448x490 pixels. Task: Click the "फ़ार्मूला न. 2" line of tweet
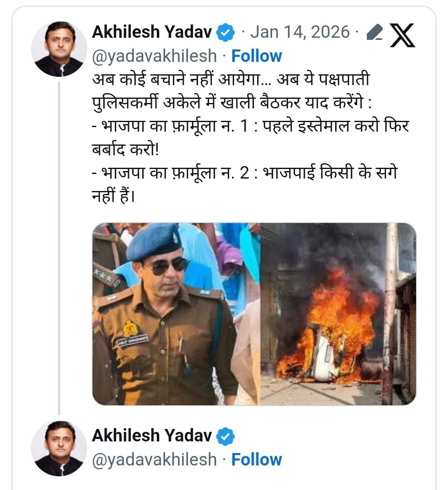244,173
